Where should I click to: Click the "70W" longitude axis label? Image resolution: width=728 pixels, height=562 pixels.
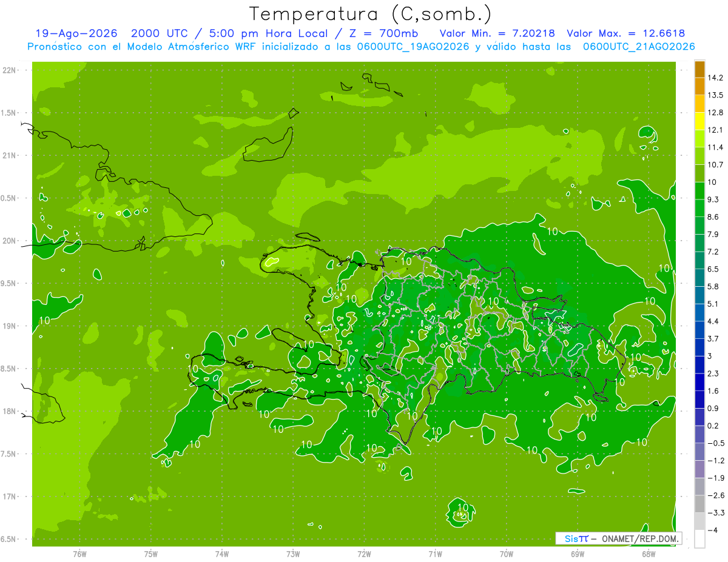[x=507, y=554]
